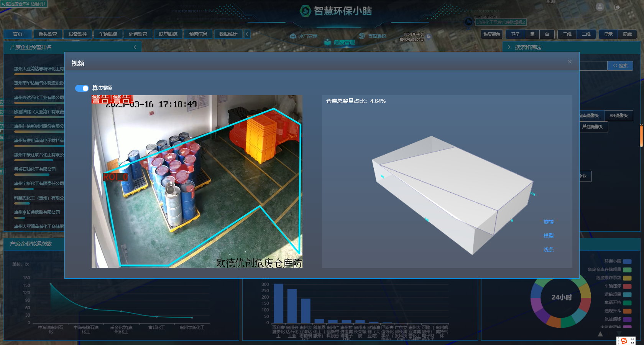This screenshot has height=345, width=644.
Task: Click the 产废企业转运次数 panel header
Action: pyautogui.click(x=34, y=244)
